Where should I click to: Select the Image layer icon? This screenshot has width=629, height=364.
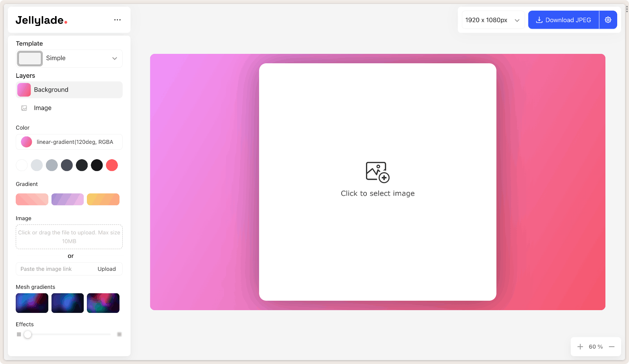tap(24, 108)
